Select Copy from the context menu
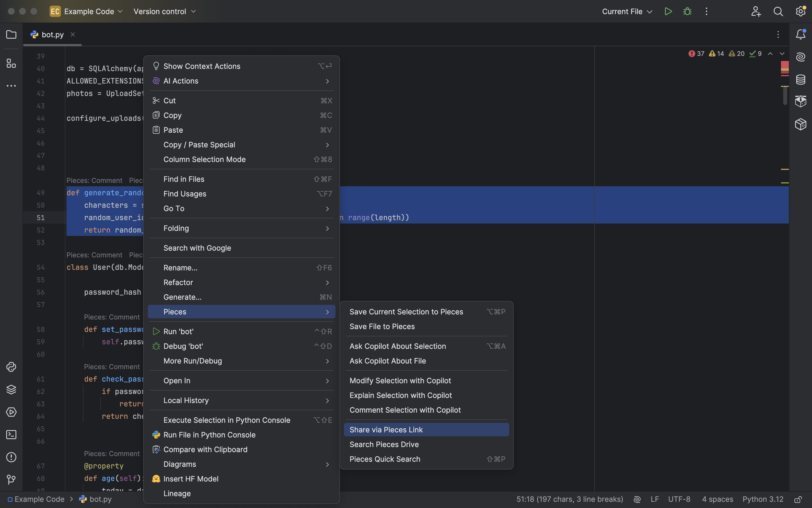This screenshot has width=812, height=508. click(x=241, y=116)
